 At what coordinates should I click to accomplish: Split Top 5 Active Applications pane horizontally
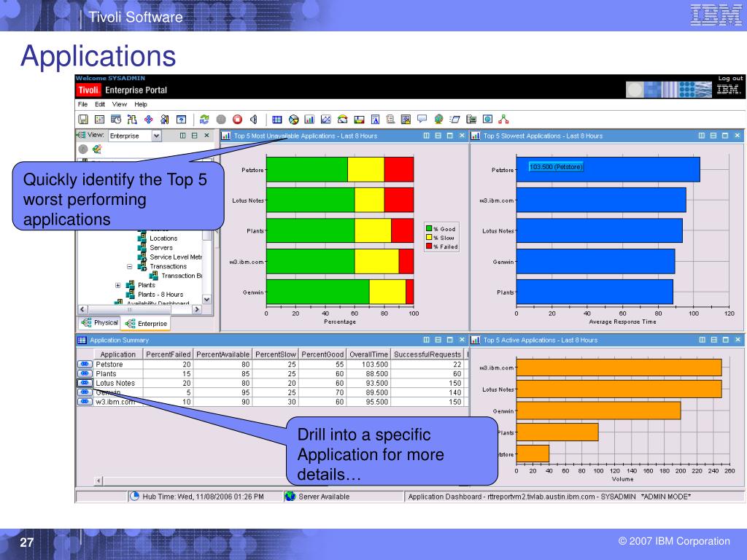pyautogui.click(x=713, y=340)
